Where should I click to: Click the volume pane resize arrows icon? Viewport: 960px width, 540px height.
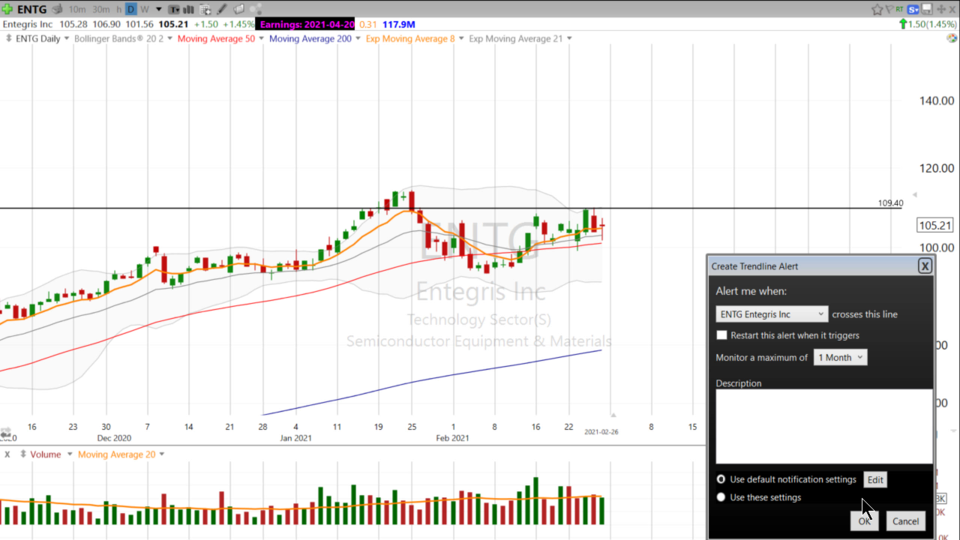coord(23,454)
